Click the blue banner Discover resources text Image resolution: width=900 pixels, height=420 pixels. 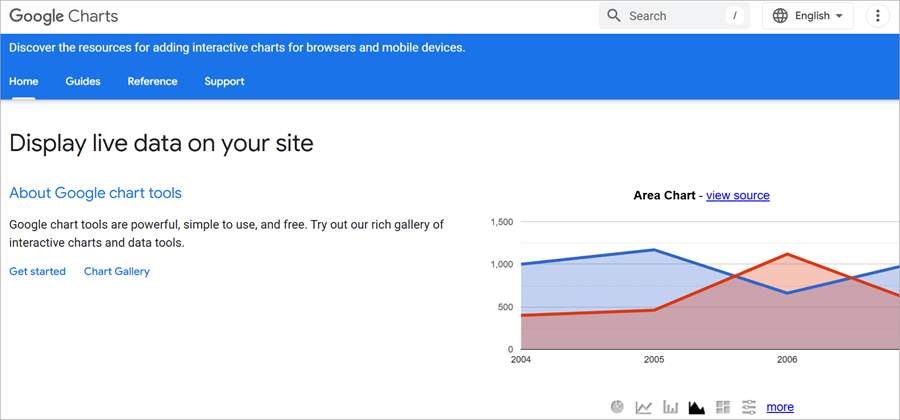pos(237,48)
